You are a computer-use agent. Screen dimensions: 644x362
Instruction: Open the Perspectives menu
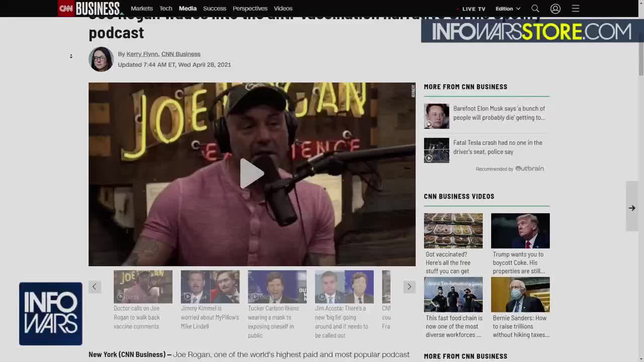(250, 9)
